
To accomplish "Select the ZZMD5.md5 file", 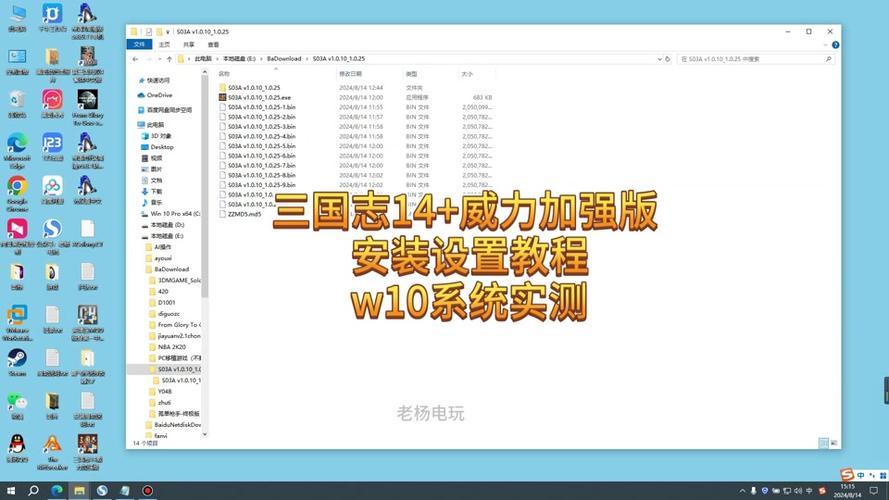I will (244, 214).
